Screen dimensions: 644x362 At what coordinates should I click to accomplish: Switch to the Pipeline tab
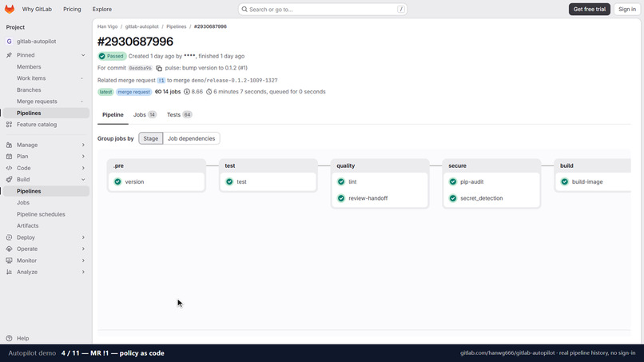[x=113, y=114]
